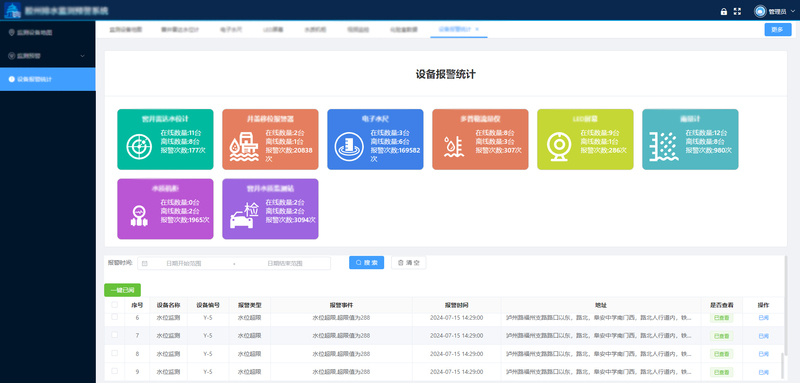Open 监测设备地图 in the sidebar
Image resolution: width=800 pixels, height=383 pixels.
(47, 32)
